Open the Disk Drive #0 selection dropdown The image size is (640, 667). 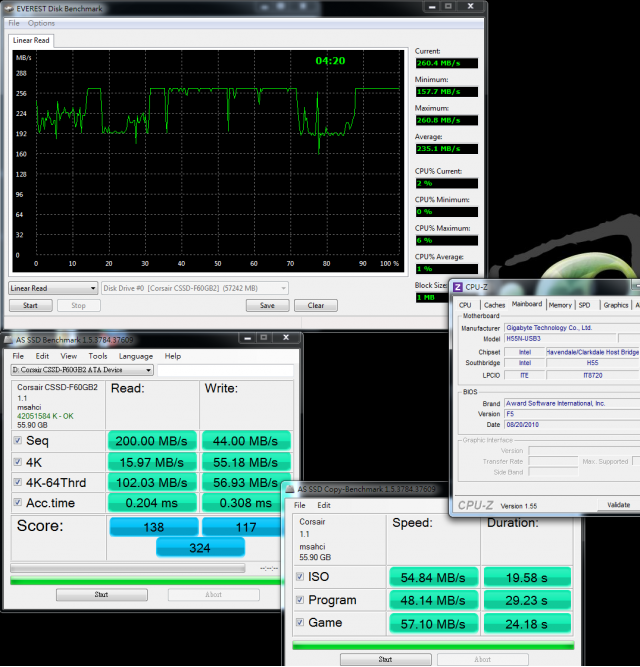click(195, 288)
